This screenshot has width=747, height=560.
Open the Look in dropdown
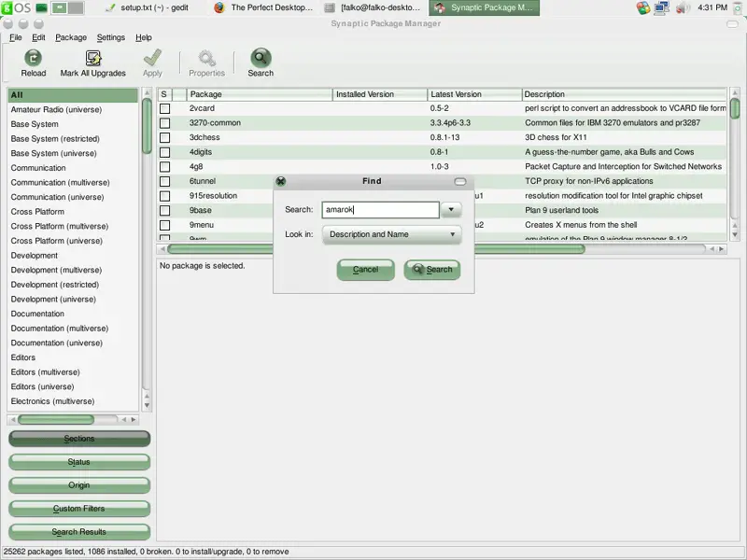click(391, 234)
